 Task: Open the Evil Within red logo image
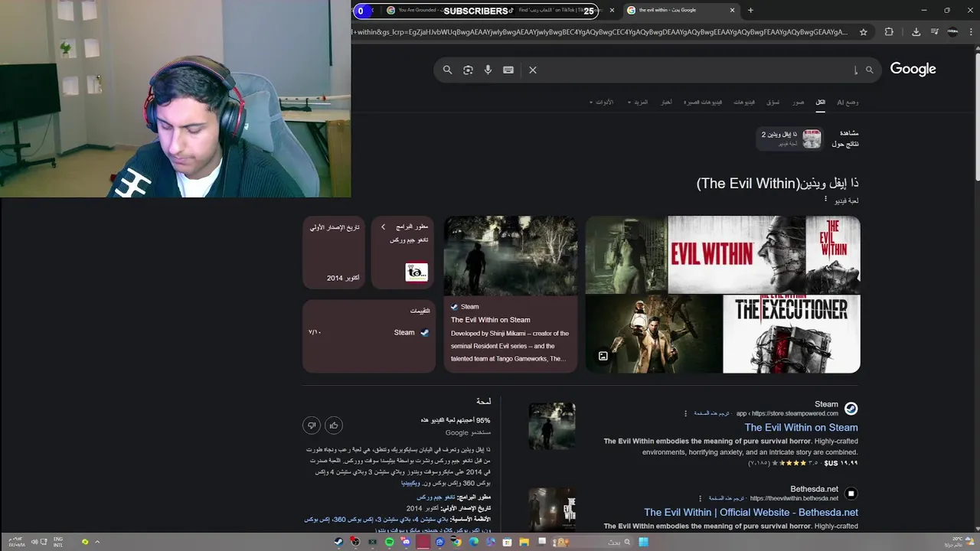737,255
